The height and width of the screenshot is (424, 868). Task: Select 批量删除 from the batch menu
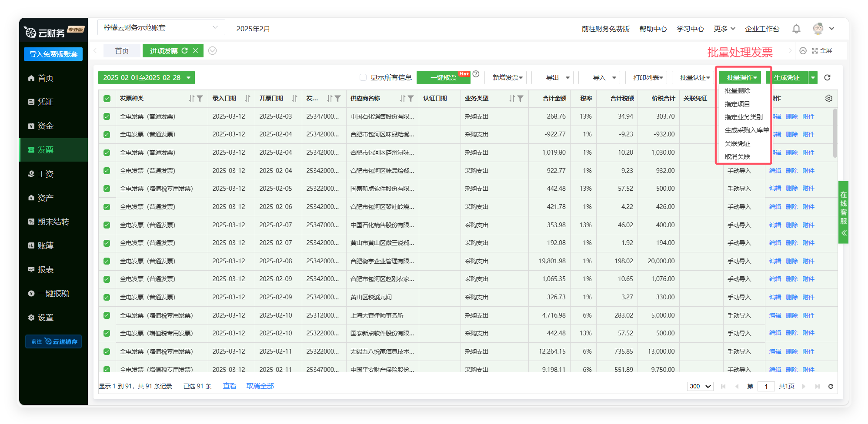(x=737, y=91)
